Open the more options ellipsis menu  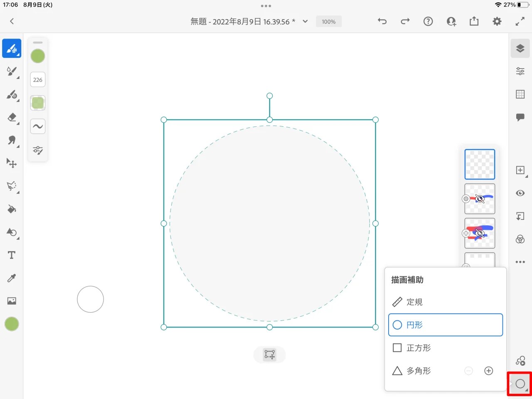tap(520, 262)
